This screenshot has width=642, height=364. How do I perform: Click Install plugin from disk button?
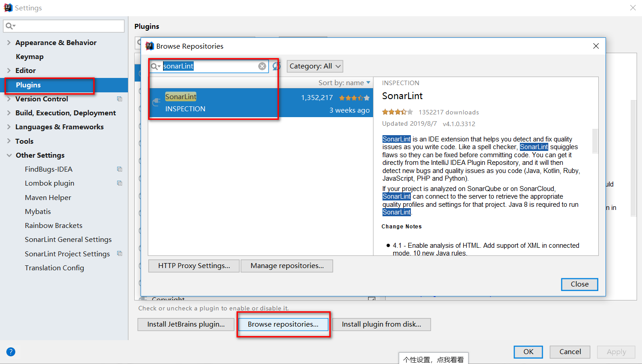(381, 324)
